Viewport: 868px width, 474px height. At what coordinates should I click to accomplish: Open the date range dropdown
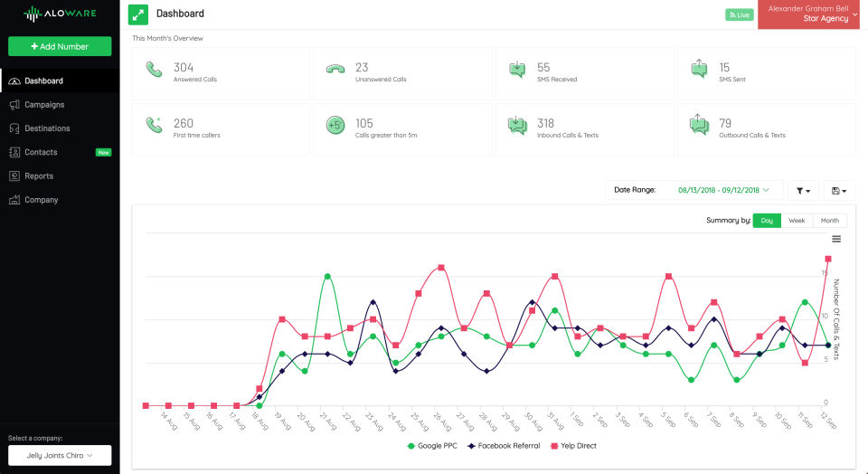point(723,190)
